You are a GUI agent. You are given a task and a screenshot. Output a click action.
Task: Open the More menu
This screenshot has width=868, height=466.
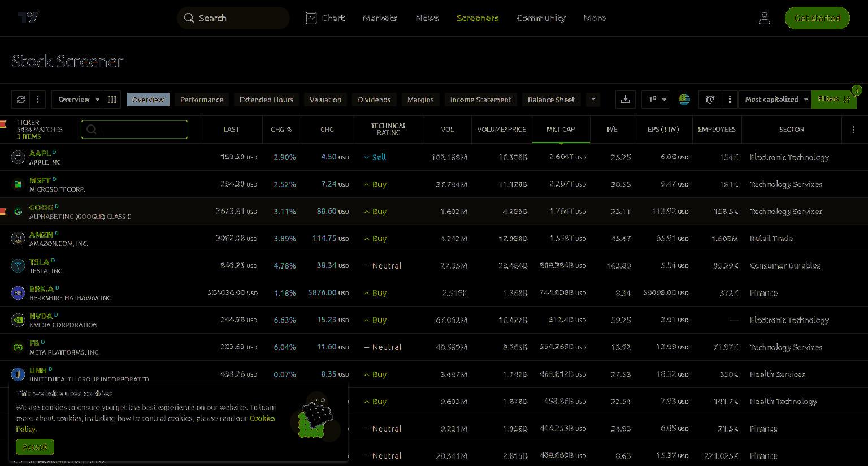(594, 18)
